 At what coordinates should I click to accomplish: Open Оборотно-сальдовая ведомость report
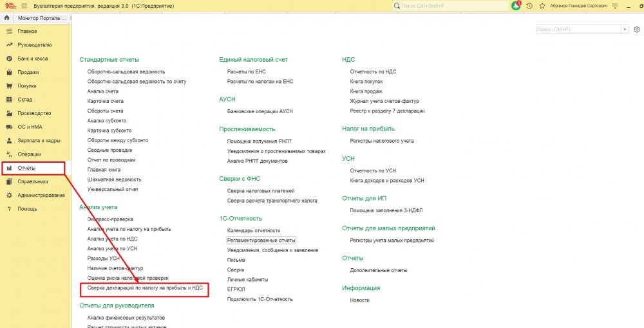point(126,71)
